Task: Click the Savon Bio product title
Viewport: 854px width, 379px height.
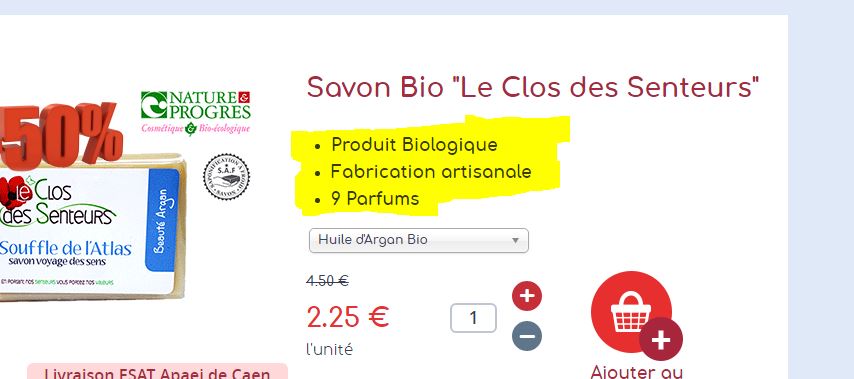Action: click(x=533, y=87)
